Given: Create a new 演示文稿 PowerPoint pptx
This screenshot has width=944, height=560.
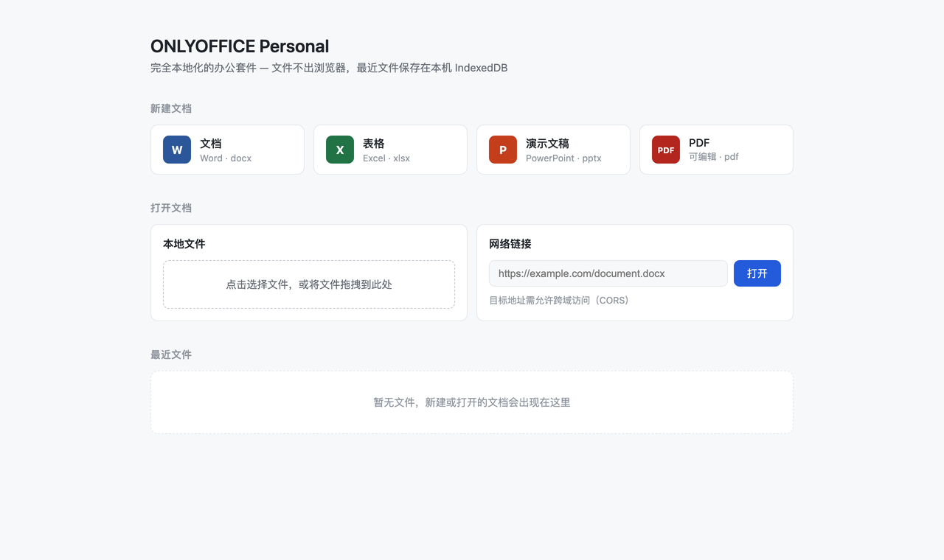Looking at the screenshot, I should point(553,150).
